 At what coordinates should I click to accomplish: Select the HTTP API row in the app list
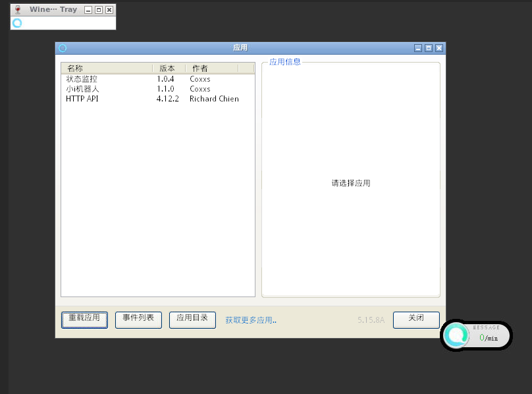(x=158, y=99)
